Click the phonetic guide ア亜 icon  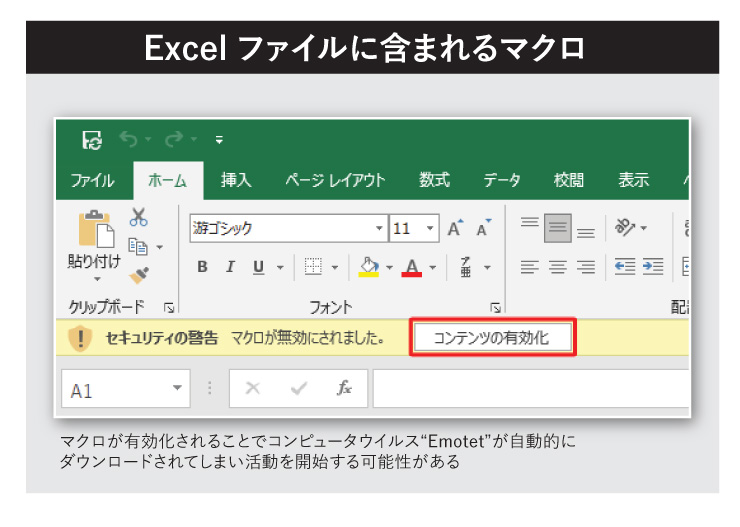[466, 267]
